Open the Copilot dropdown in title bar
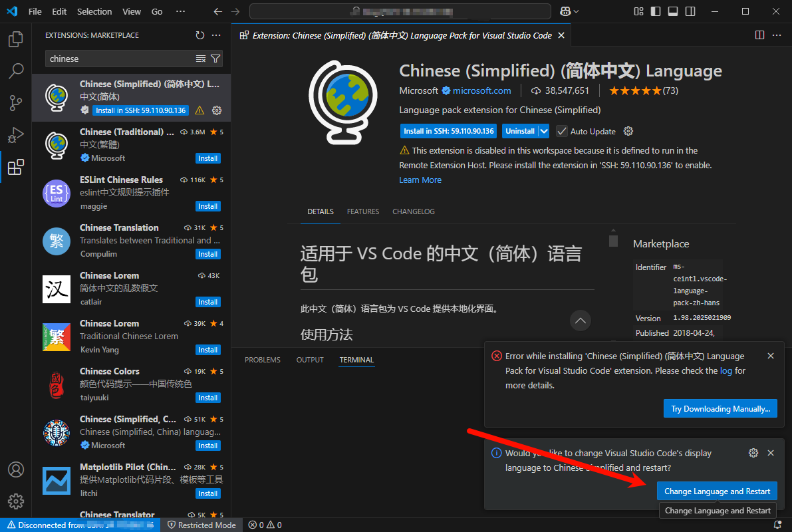This screenshot has height=532, width=792. (x=569, y=11)
